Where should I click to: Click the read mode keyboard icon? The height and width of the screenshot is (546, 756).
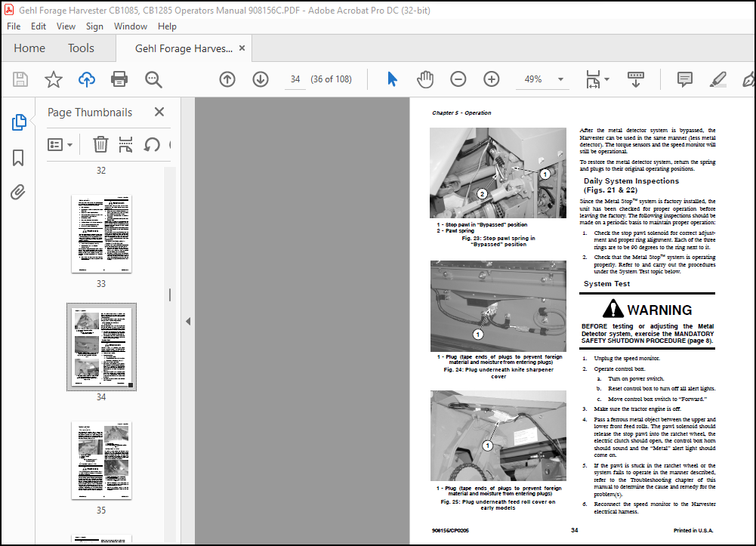point(635,79)
